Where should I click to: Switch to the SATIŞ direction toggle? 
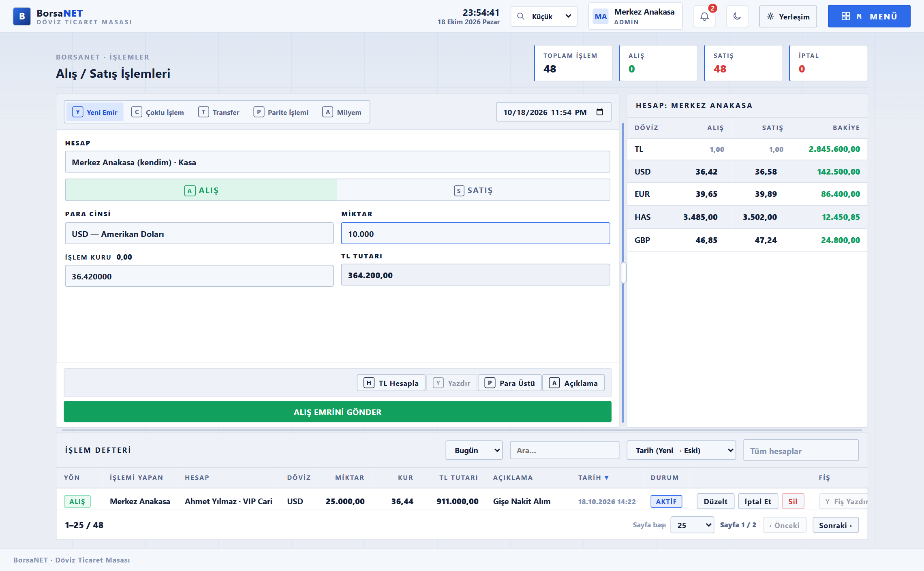[473, 190]
